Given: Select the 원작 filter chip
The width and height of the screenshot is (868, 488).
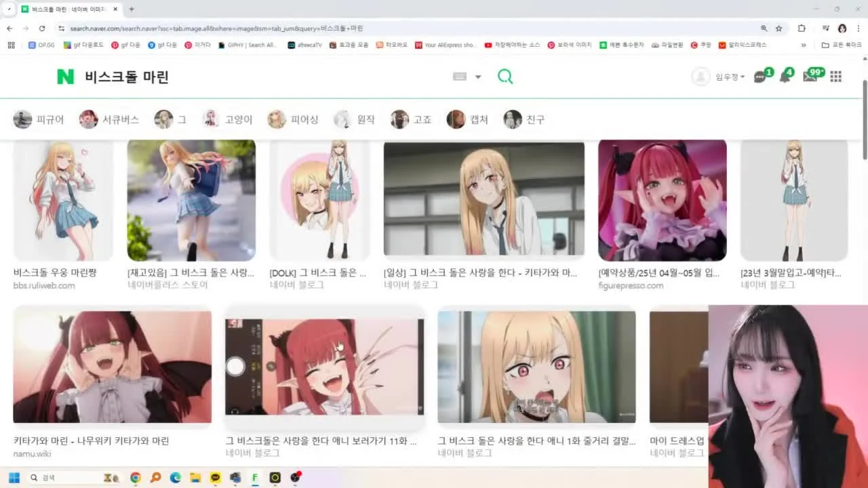Looking at the screenshot, I should 354,119.
